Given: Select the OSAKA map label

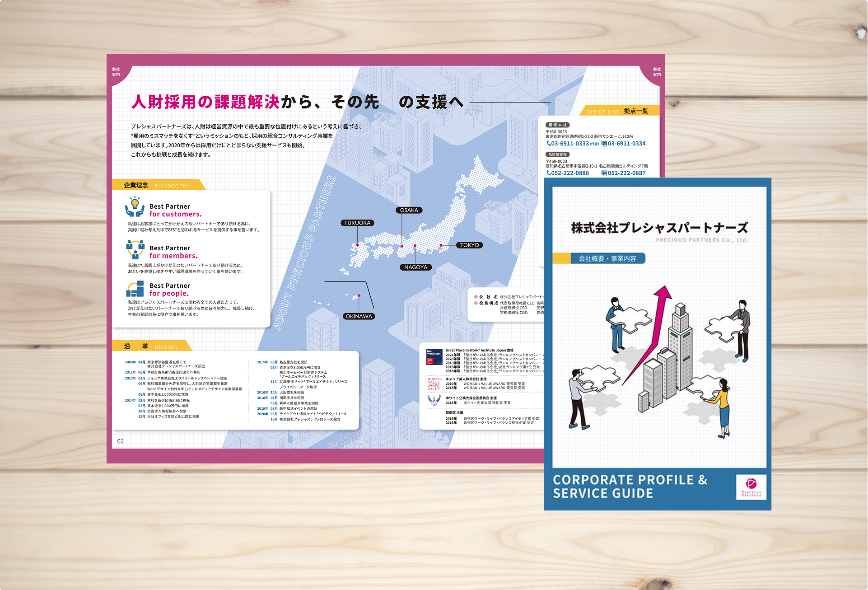Looking at the screenshot, I should click(x=409, y=210).
